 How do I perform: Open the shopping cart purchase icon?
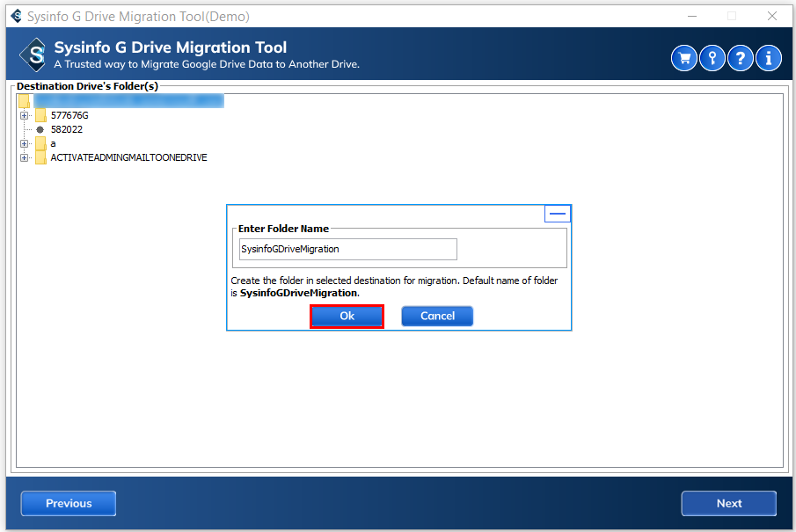coord(683,58)
